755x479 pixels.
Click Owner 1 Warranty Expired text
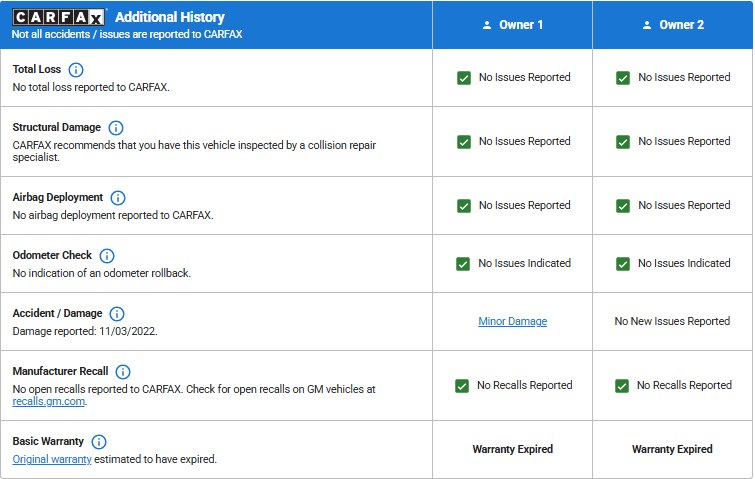tap(512, 450)
